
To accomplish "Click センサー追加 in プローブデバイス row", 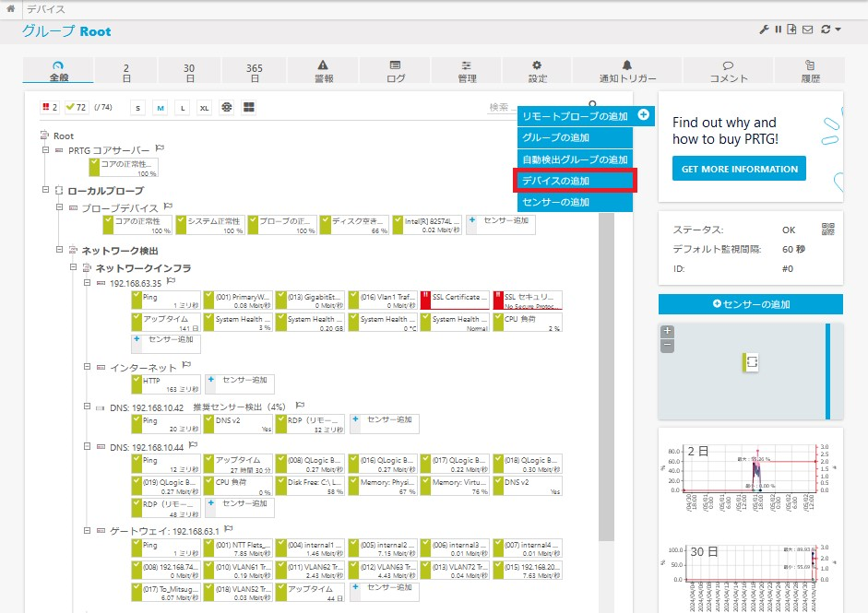I will point(501,225).
